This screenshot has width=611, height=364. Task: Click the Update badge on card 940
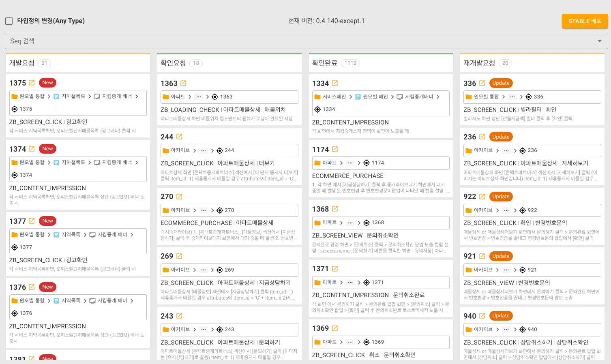click(501, 316)
